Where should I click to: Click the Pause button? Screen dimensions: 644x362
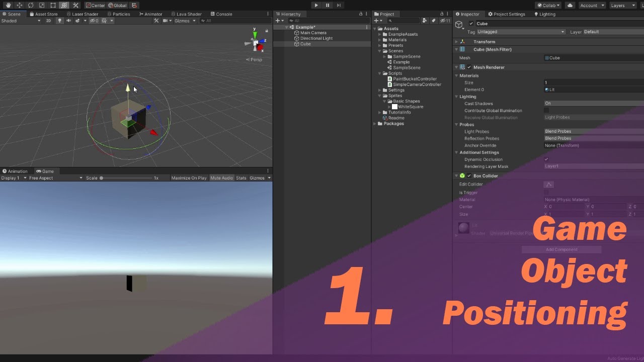coord(328,5)
